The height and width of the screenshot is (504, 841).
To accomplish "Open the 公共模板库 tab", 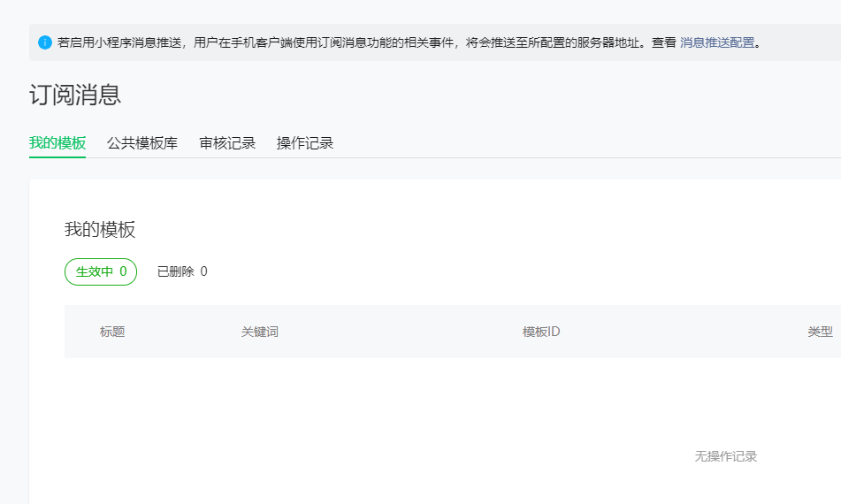I will click(x=142, y=143).
